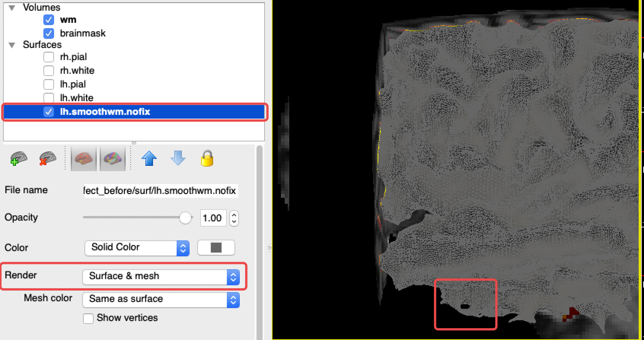This screenshot has height=340, width=644.
Task: Select the brainmask layer name
Action: 83,33
